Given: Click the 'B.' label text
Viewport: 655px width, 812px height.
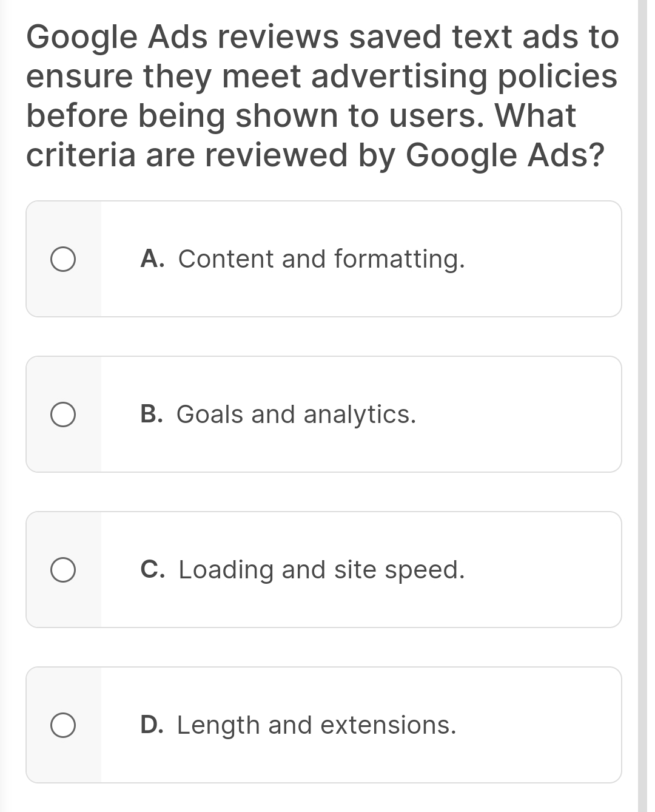Looking at the screenshot, I should point(153,414).
